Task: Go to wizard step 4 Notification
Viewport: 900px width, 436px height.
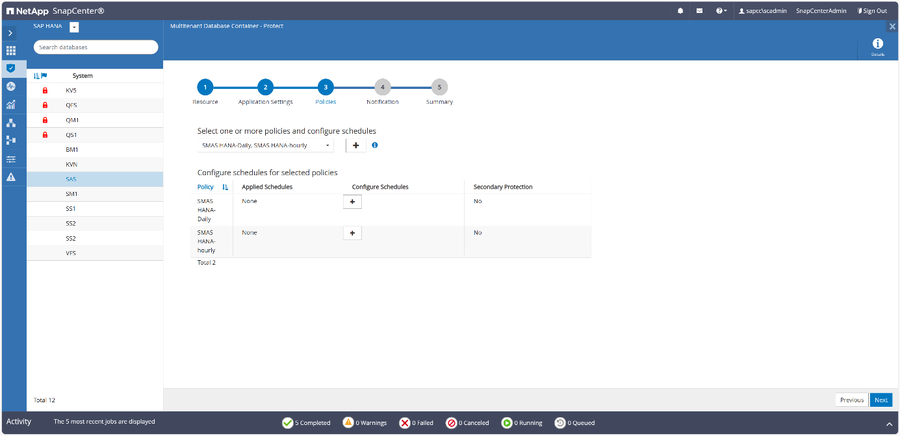Action: click(382, 87)
